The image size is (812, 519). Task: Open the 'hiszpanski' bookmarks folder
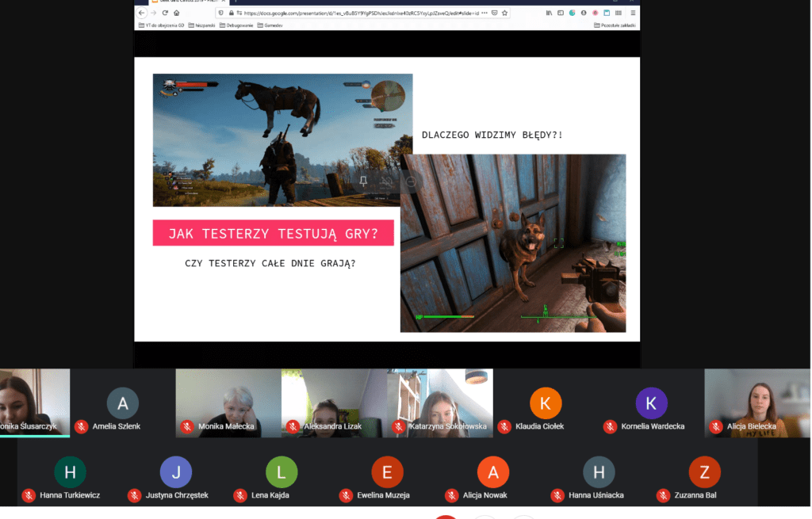point(201,25)
